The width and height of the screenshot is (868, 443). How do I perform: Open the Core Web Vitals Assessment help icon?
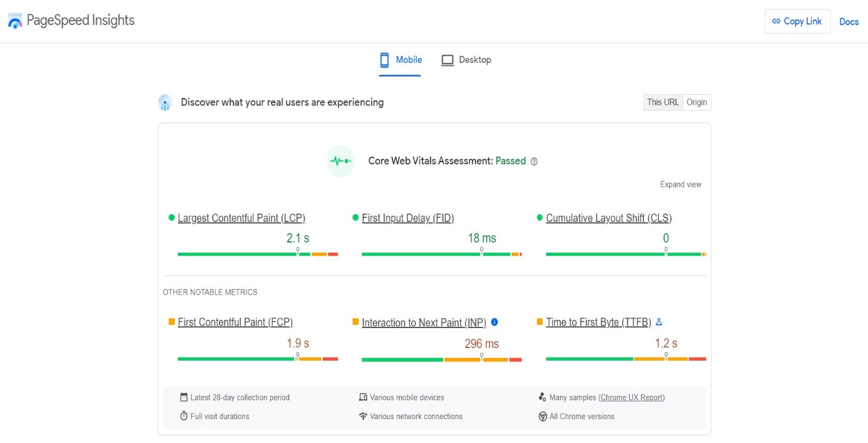pyautogui.click(x=534, y=161)
